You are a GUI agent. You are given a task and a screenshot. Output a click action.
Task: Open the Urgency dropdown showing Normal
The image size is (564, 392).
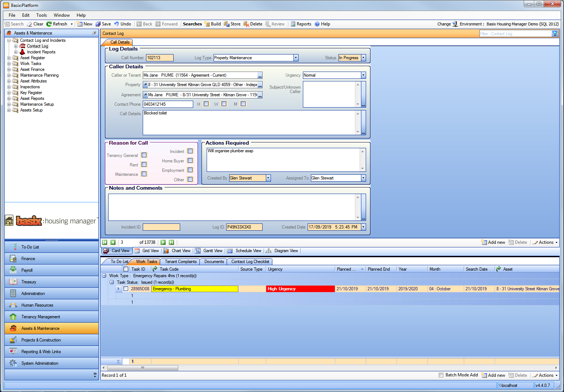[363, 75]
